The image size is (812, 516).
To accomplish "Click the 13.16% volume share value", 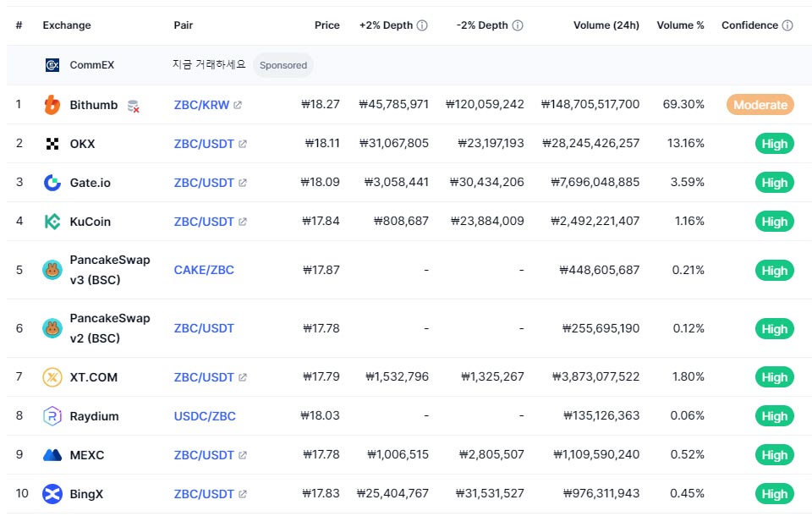I will coord(686,143).
